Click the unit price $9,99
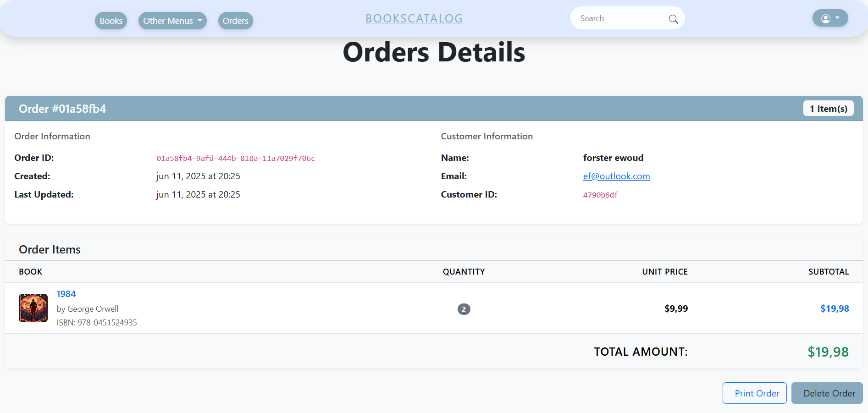Screen dimensions: 868x413 (x=676, y=308)
